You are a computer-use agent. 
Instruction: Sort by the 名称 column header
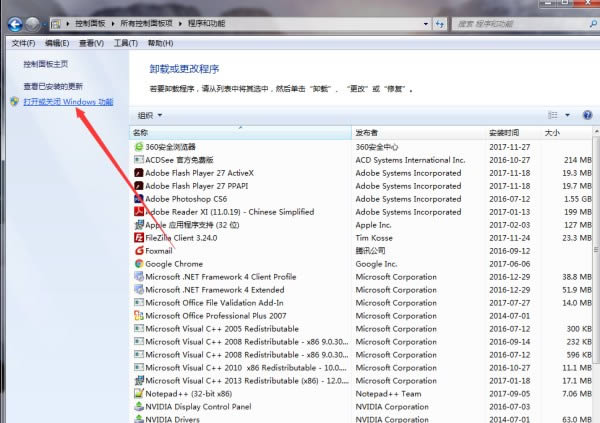tap(240, 133)
